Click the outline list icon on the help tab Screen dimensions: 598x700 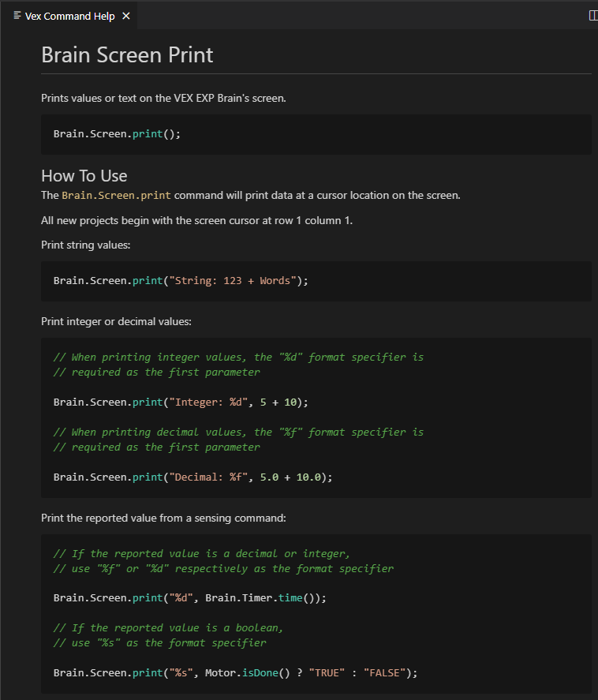click(x=17, y=15)
